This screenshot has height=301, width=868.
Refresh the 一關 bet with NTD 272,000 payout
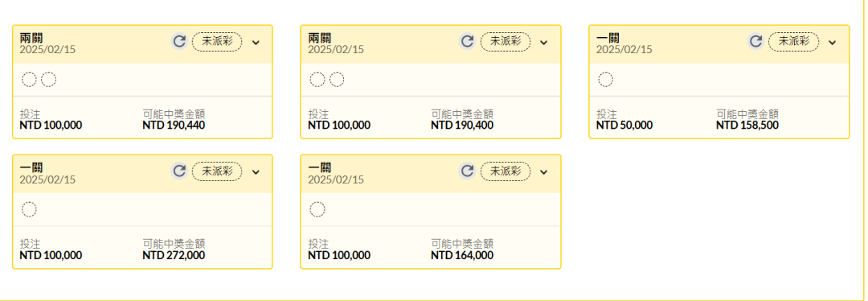pos(179,171)
